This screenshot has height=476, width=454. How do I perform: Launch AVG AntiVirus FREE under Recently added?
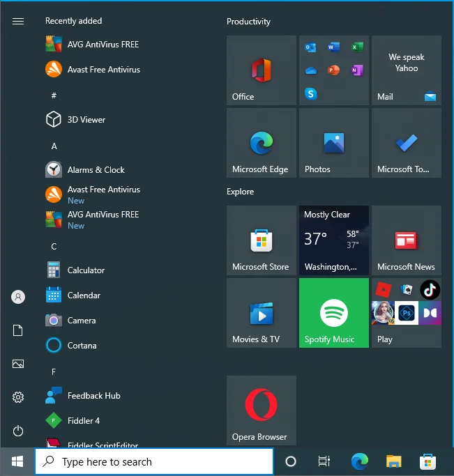tap(92, 45)
